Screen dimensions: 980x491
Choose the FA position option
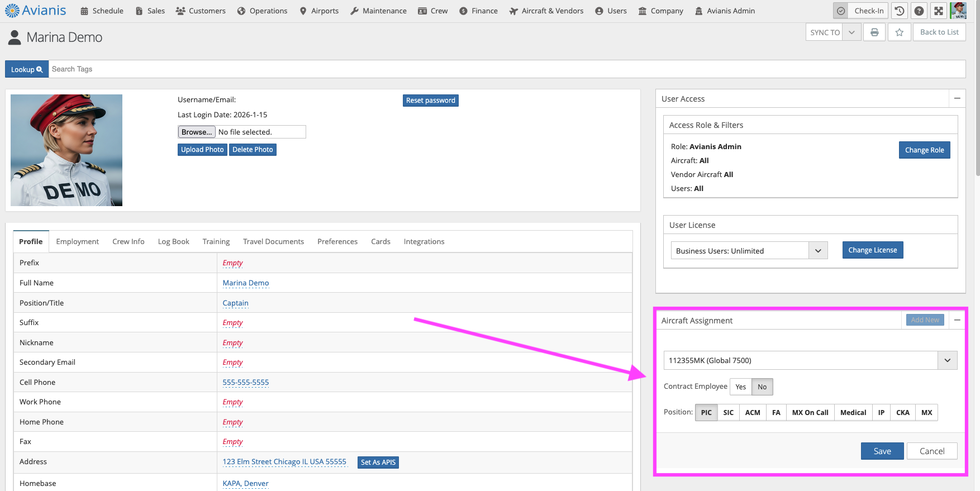776,413
